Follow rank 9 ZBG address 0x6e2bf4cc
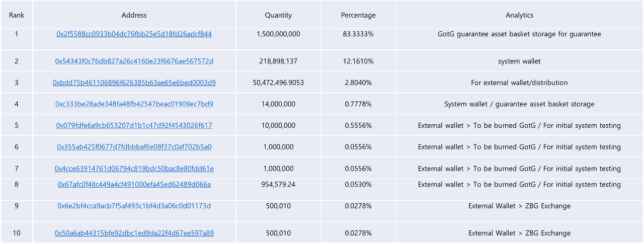The width and height of the screenshot is (644, 244). 134,206
